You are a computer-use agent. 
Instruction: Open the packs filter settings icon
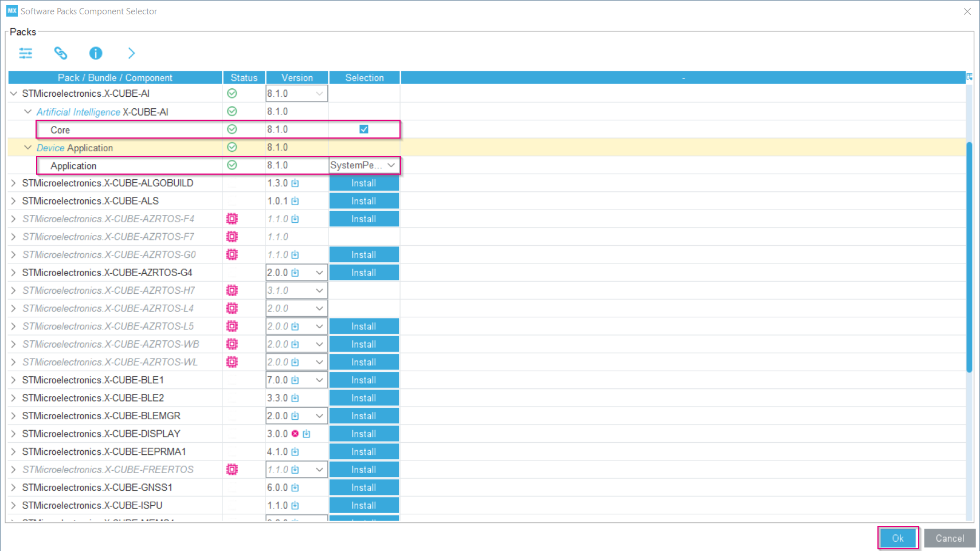(x=26, y=53)
